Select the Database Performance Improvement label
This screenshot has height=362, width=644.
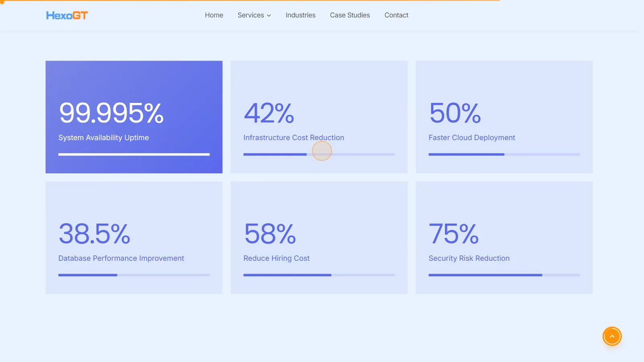[x=121, y=258]
